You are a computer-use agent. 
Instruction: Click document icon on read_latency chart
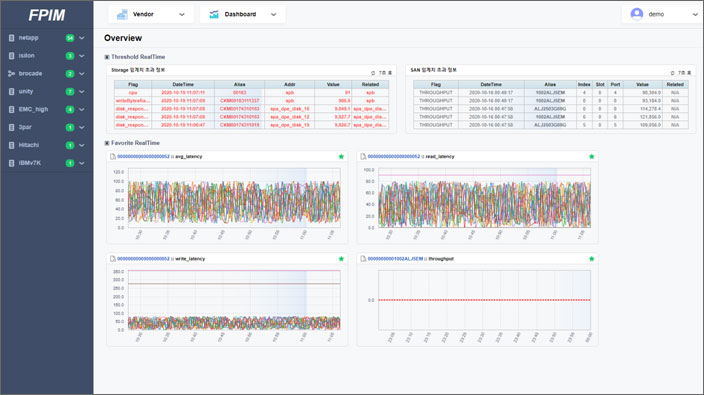[363, 157]
